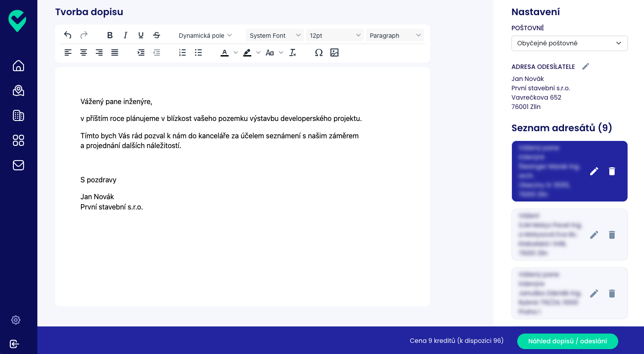Open the envelope mail section in sidebar
This screenshot has height=354, width=644.
[x=18, y=165]
